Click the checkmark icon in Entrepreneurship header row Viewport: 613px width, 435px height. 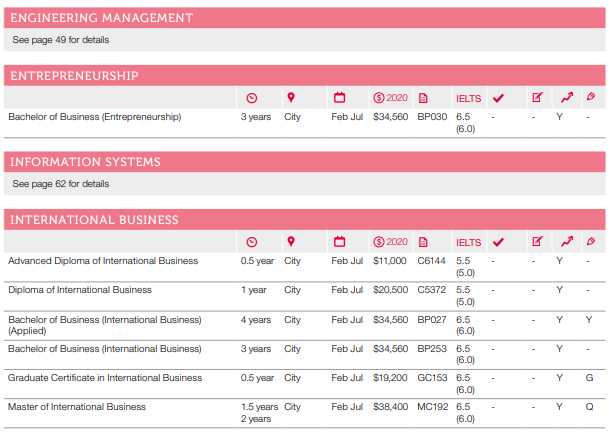pos(498,98)
